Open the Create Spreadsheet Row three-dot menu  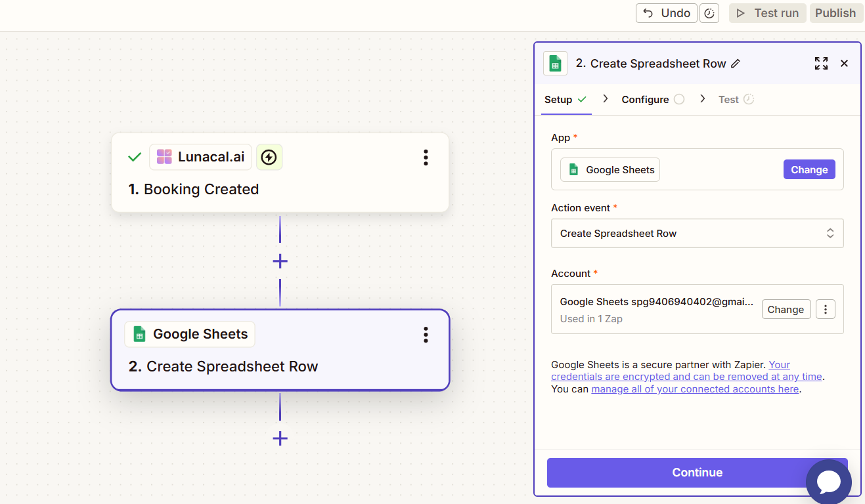click(x=426, y=335)
